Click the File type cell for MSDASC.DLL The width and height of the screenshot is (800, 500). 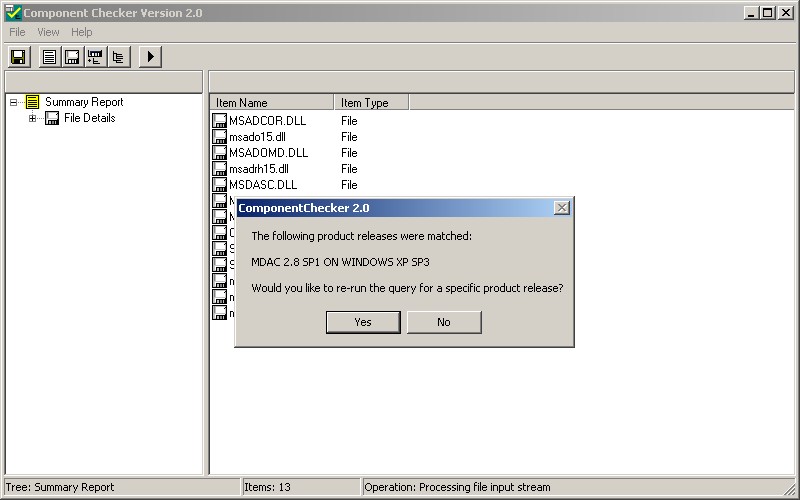coord(349,185)
